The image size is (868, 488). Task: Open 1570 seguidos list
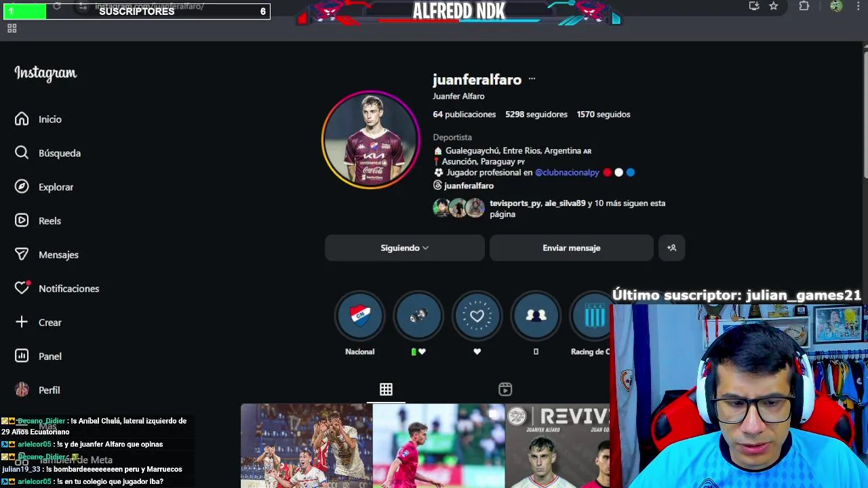604,115
